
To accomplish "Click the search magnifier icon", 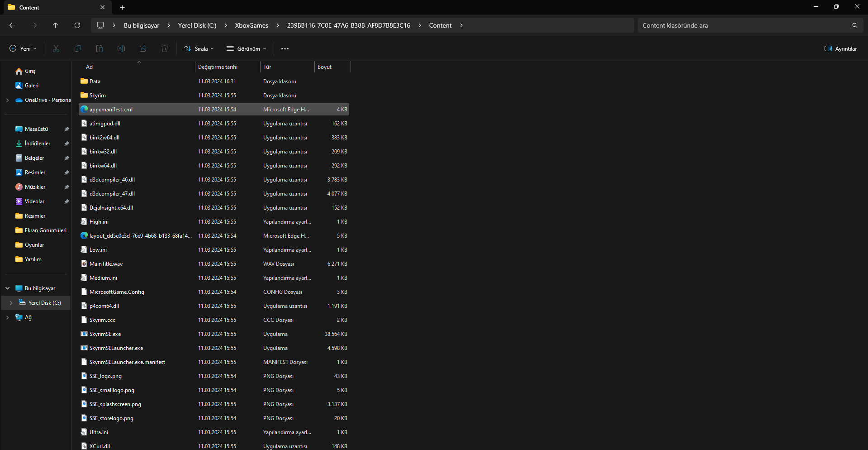I will pos(855,25).
